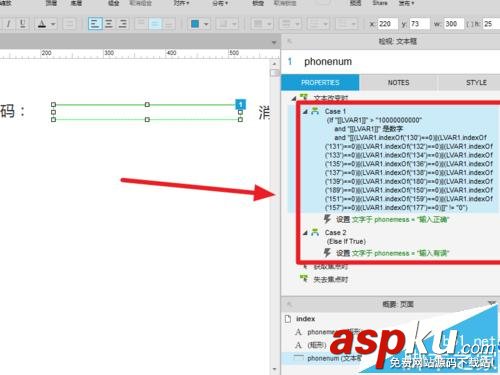The image size is (500, 375).
Task: Click lightning icon beside 输入有误 action
Action: pos(327,253)
